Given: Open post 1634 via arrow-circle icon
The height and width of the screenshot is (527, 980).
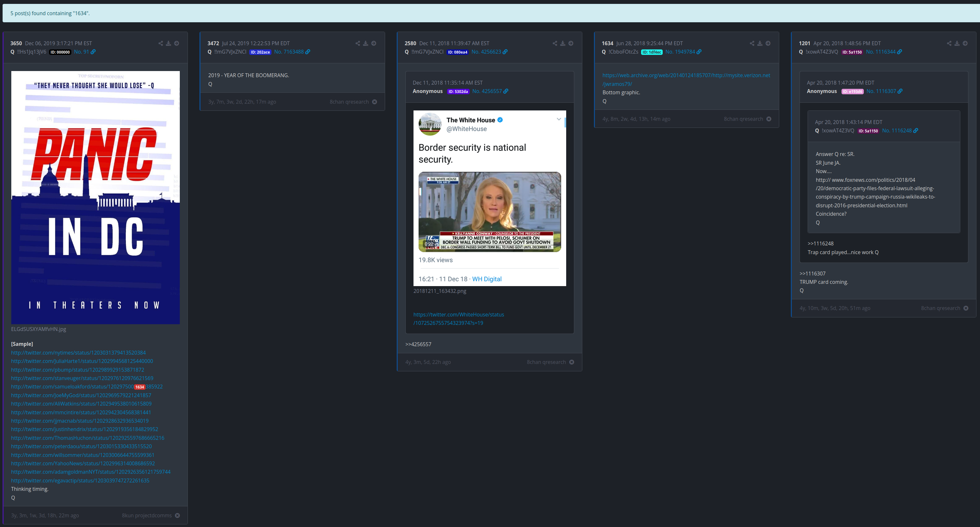Looking at the screenshot, I should 768,43.
